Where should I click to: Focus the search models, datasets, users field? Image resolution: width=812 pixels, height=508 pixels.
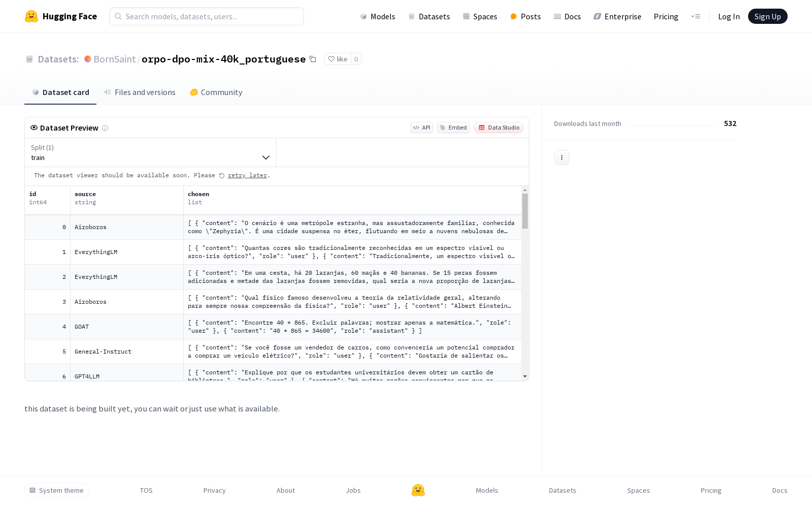(x=207, y=16)
